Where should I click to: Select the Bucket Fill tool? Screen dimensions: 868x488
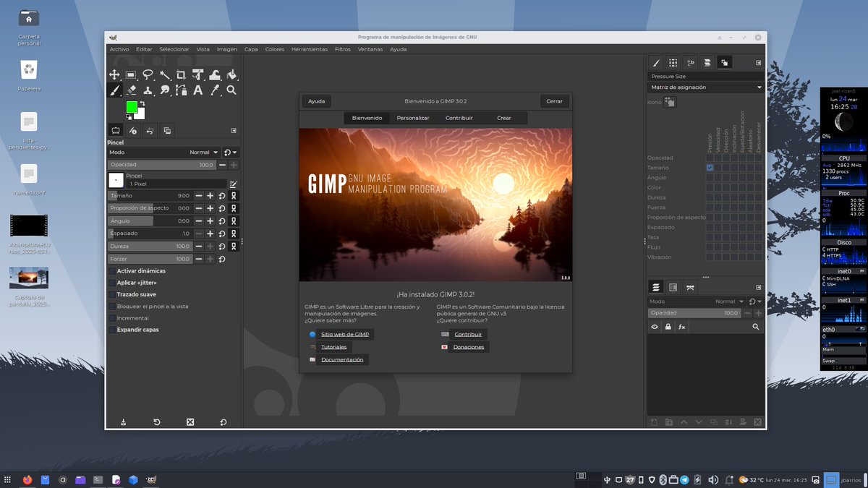(231, 74)
